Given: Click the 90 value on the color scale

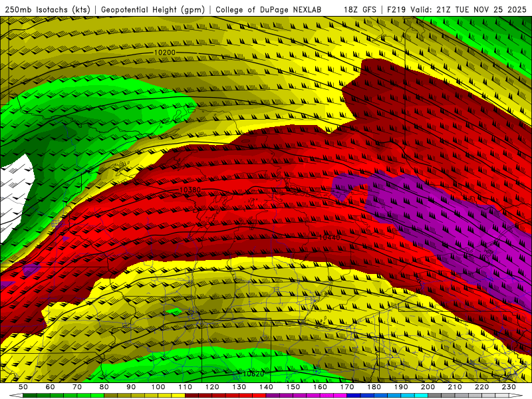Looking at the screenshot, I should point(131,387).
